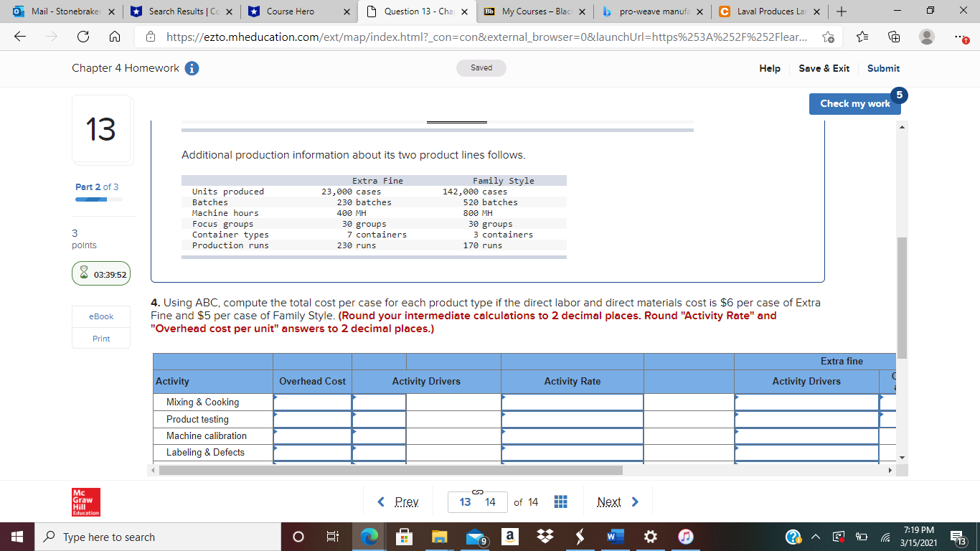Open Outlook mail from the taskbar
The height and width of the screenshot is (551, 980).
[475, 536]
